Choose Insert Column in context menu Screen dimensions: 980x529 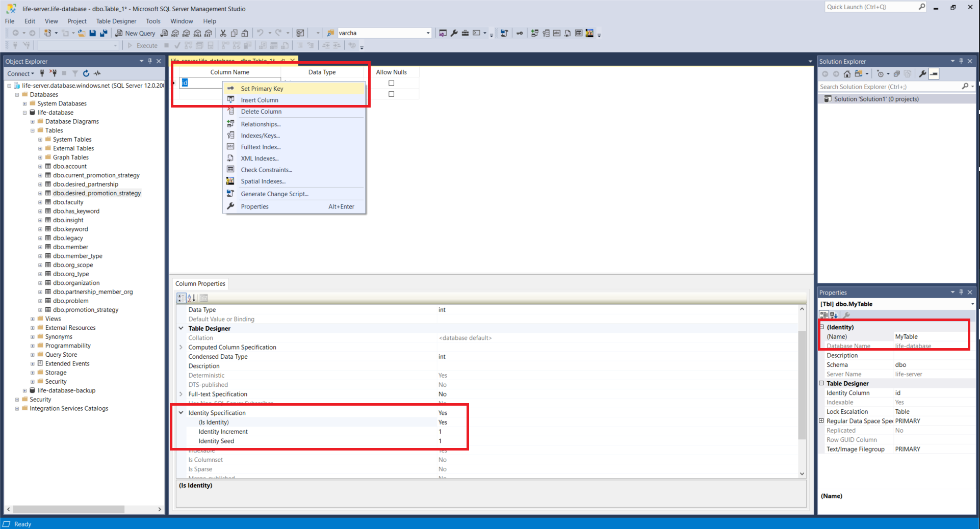point(294,100)
